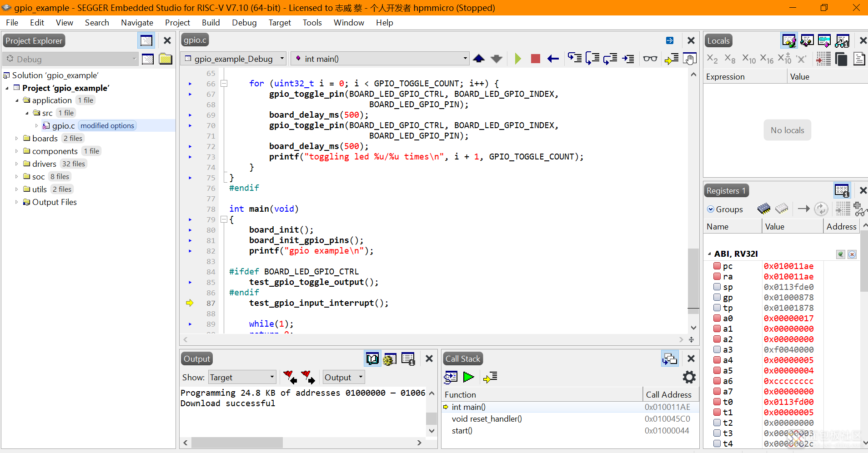
Task: Click the yellow-arrow cursor icon in editor toolbar
Action: coord(672,59)
